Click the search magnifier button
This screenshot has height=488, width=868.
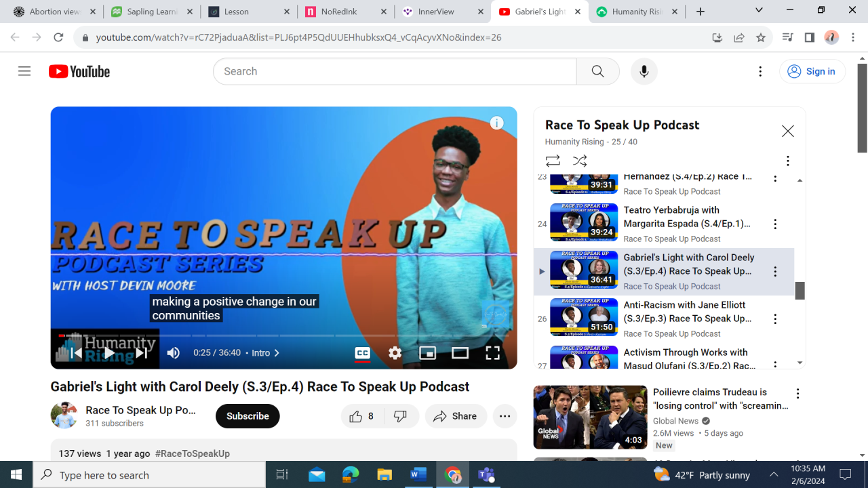pyautogui.click(x=597, y=71)
